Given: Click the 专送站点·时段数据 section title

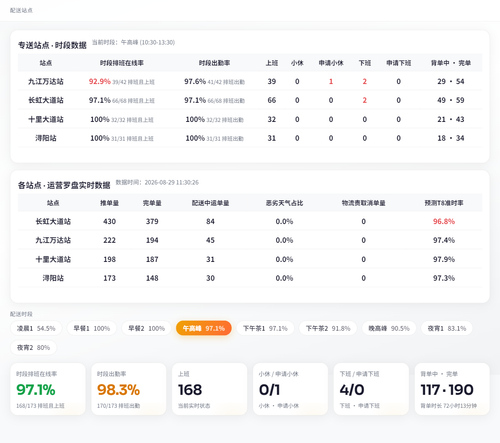Looking at the screenshot, I should 52,45.
